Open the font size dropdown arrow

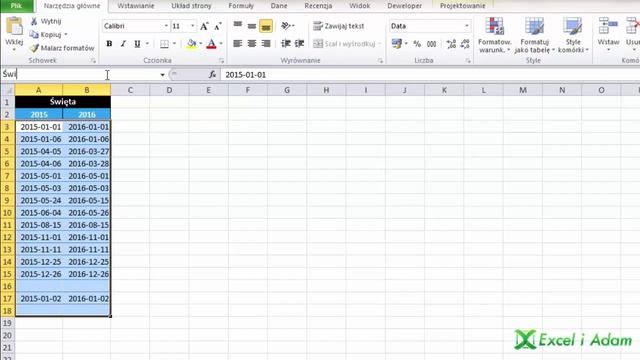pos(193,26)
